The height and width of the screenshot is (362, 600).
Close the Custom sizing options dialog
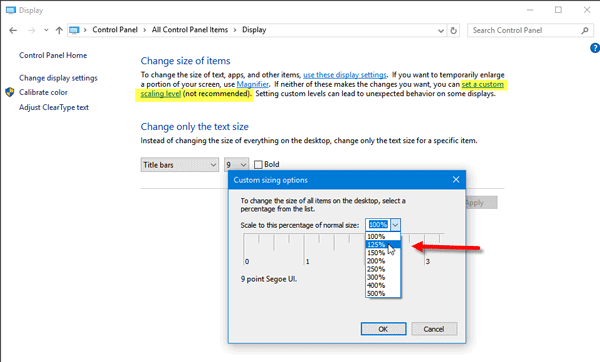click(456, 179)
